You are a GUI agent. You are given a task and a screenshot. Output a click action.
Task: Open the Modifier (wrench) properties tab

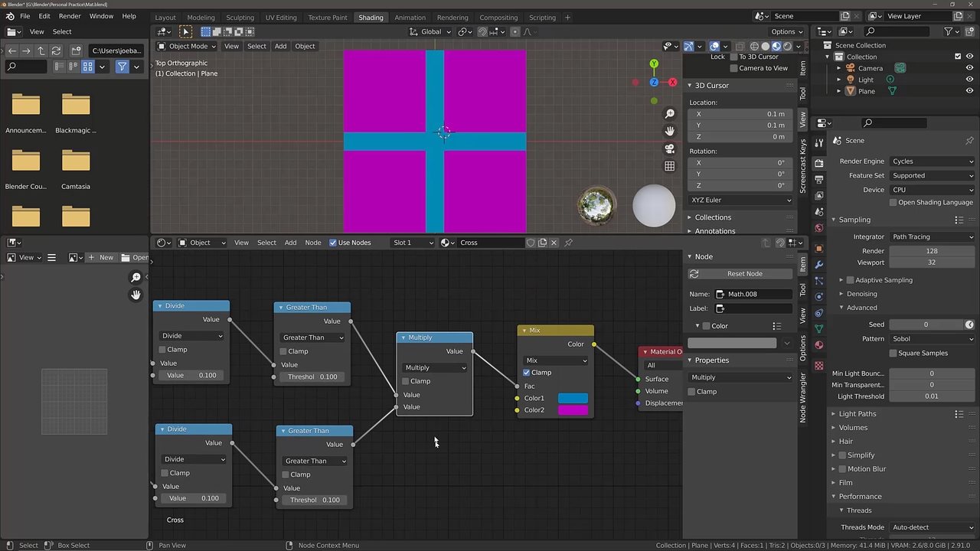pos(819,264)
